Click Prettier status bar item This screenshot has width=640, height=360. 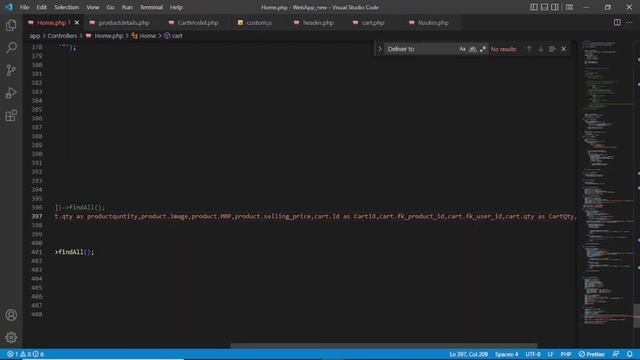(592, 354)
